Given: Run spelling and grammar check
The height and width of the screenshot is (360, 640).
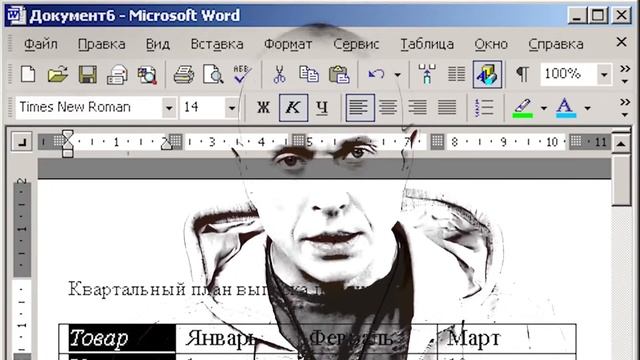Looking at the screenshot, I should tap(242, 75).
